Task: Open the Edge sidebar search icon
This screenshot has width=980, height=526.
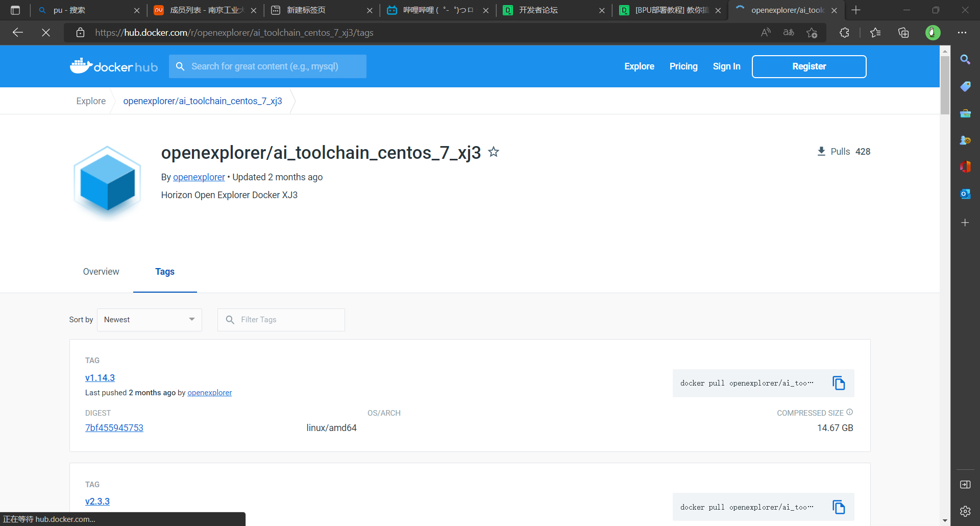Action: [x=965, y=60]
